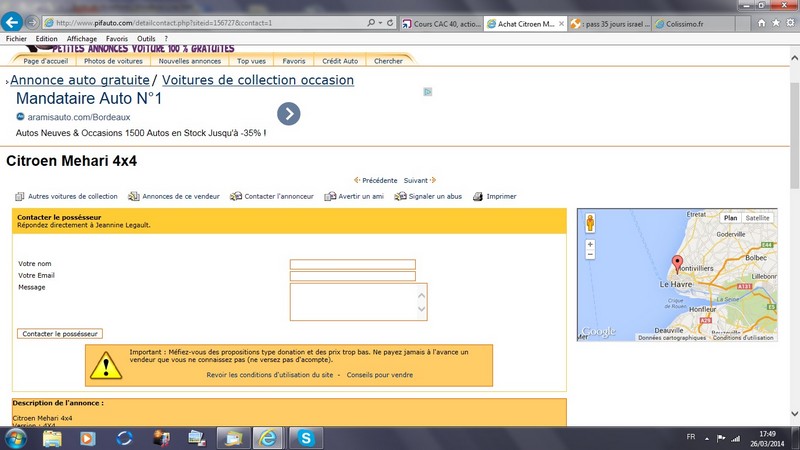Screen dimensions: 800x450
Task: Focus the Votre nom input field
Action: point(353,264)
